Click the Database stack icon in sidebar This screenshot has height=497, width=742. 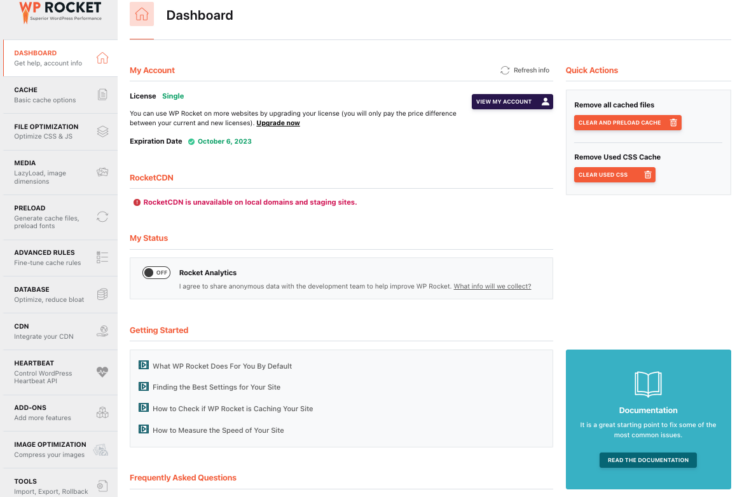pos(102,294)
